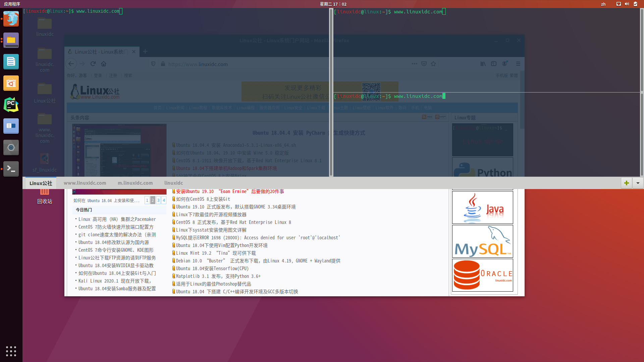
Task: Open the Oracle topic thumbnail
Action: coord(482,275)
